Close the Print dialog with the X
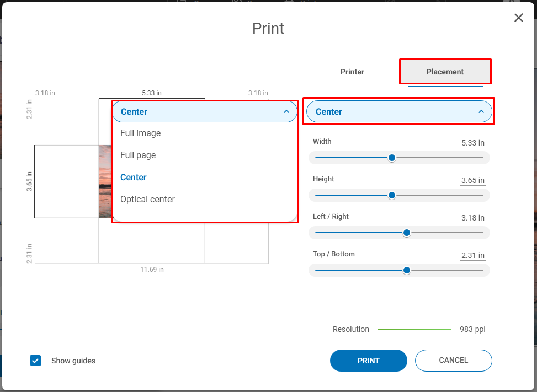 518,17
